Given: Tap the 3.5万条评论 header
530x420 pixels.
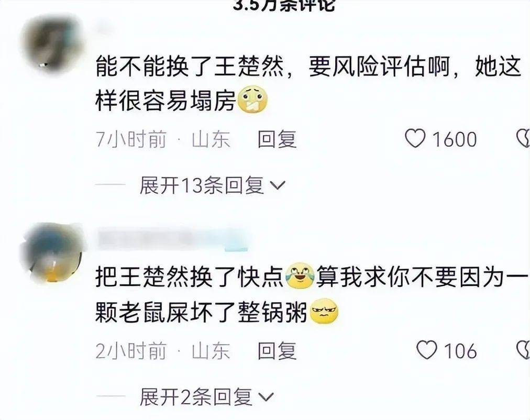Looking at the screenshot, I should tap(284, 5).
